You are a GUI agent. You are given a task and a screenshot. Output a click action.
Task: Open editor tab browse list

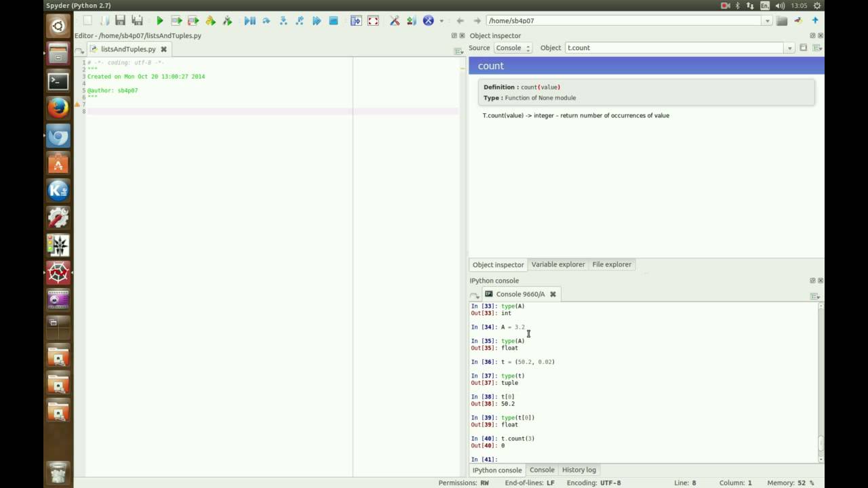click(79, 51)
